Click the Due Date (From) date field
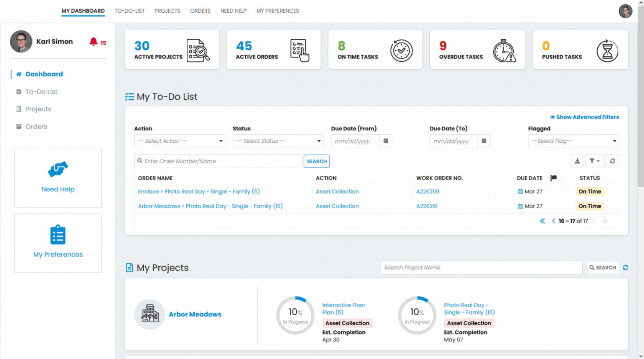 (x=355, y=141)
